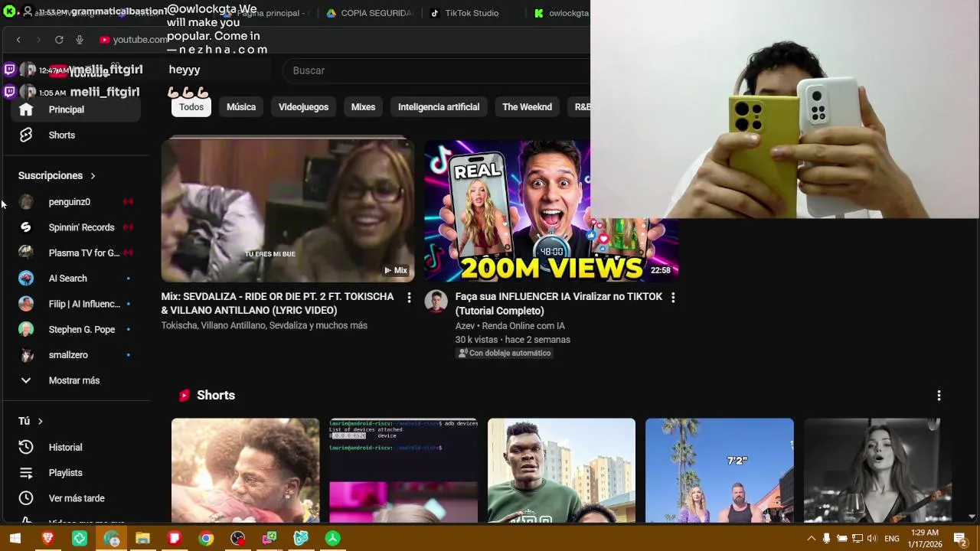This screenshot has width=980, height=551.
Task: Click the microphone icon in the address bar
Action: pos(80,40)
